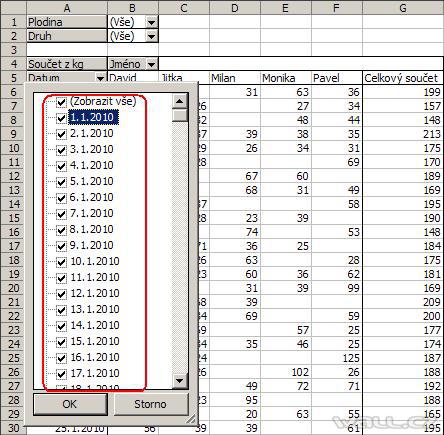
Task: Select row 1 header
Action: [x=13, y=22]
